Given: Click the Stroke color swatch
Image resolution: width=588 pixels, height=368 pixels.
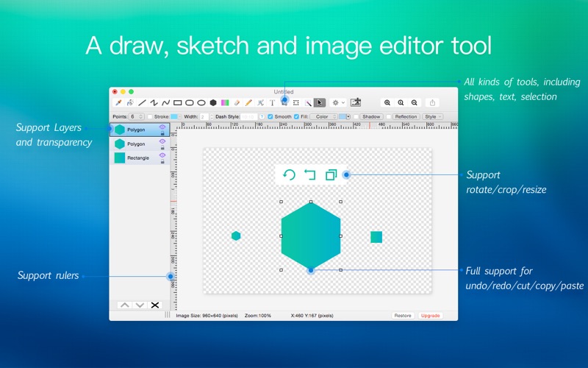Looking at the screenshot, I should coord(174,117).
